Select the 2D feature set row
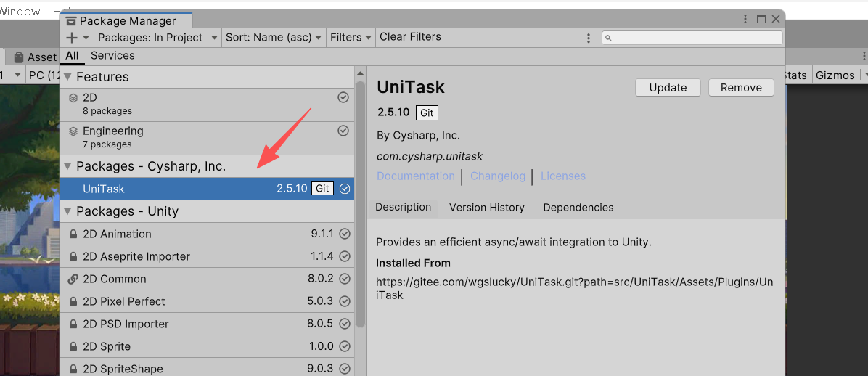The width and height of the screenshot is (868, 376). click(207, 105)
